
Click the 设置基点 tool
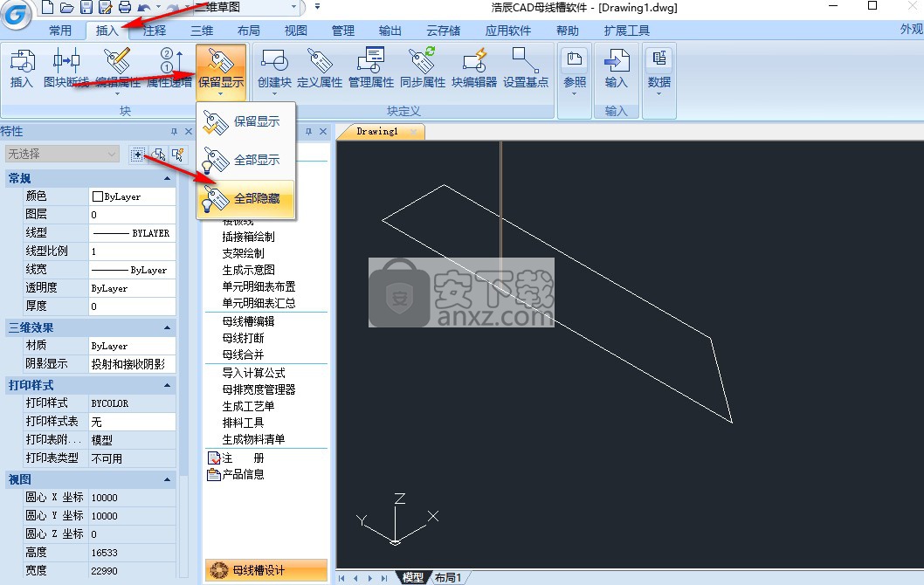tap(526, 68)
